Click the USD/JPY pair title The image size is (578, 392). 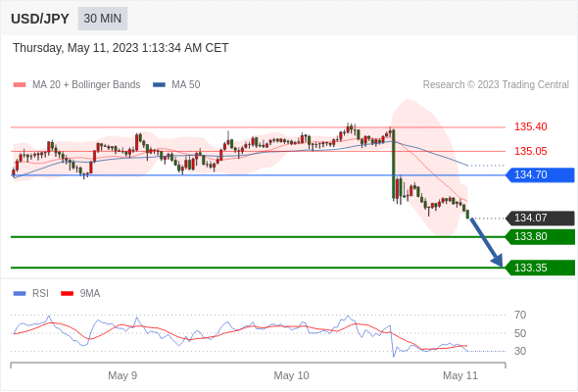point(40,19)
